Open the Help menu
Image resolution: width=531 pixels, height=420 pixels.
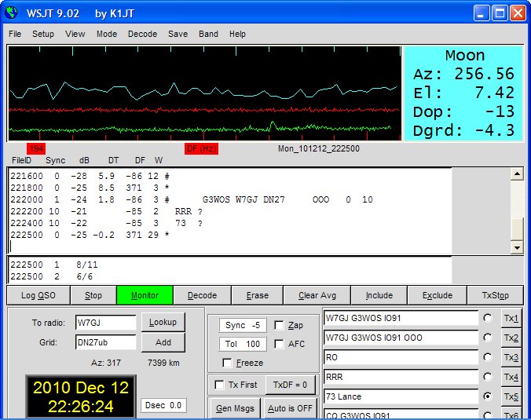[x=237, y=34]
